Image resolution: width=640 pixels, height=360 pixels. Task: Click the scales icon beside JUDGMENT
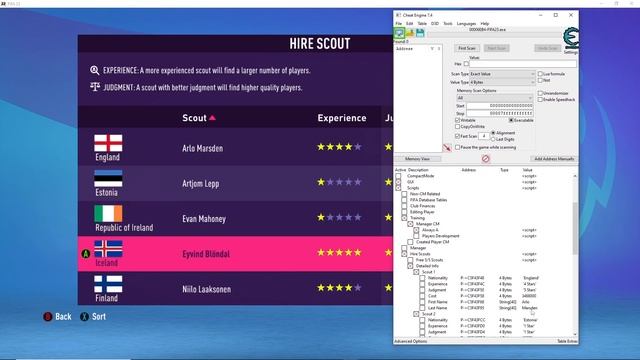coord(95,87)
